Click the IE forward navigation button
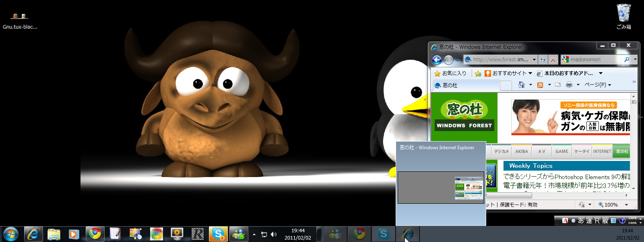Viewport: 644px width, 242px height. [x=448, y=60]
